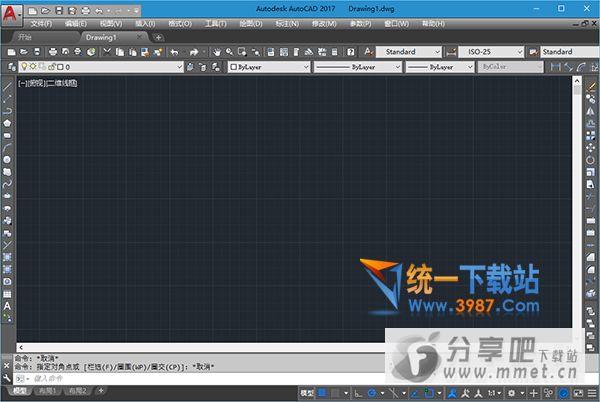
Task: Open the Layer Properties Manager icon
Action: pyautogui.click(x=11, y=67)
